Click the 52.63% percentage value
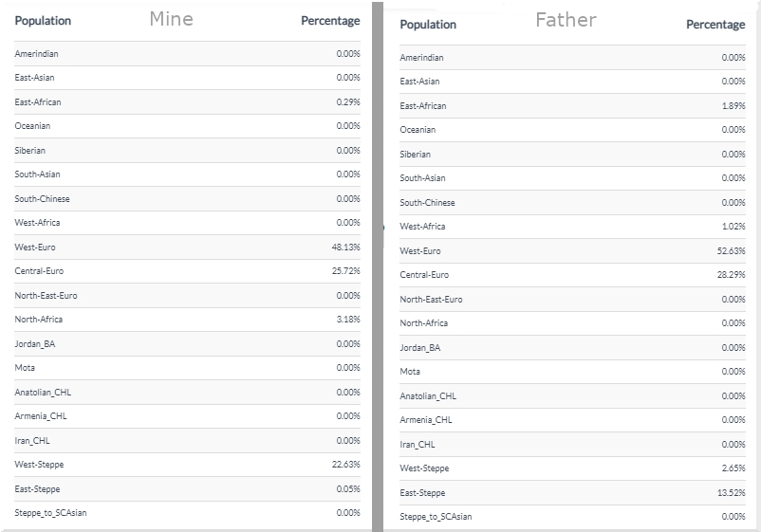The height and width of the screenshot is (532, 761). click(x=731, y=251)
